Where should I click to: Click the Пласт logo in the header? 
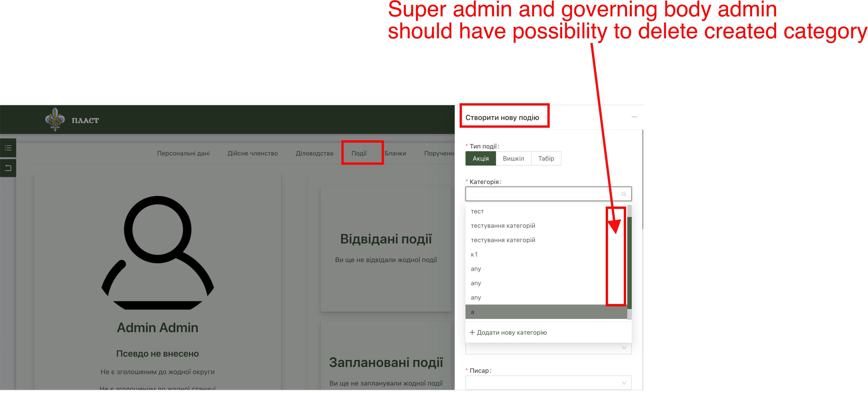[x=55, y=119]
